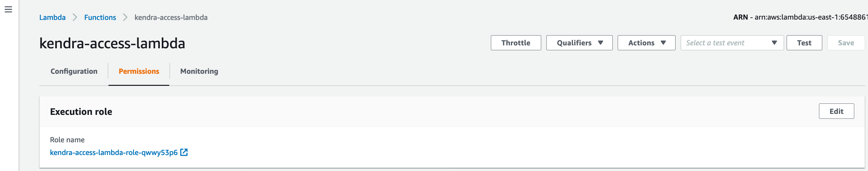The width and height of the screenshot is (868, 171).
Task: Click the Execution role section header
Action: [81, 111]
